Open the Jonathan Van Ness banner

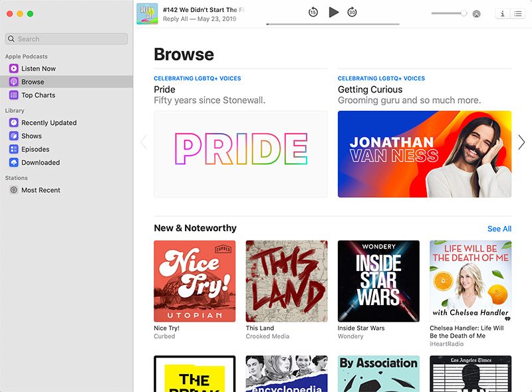coord(424,154)
